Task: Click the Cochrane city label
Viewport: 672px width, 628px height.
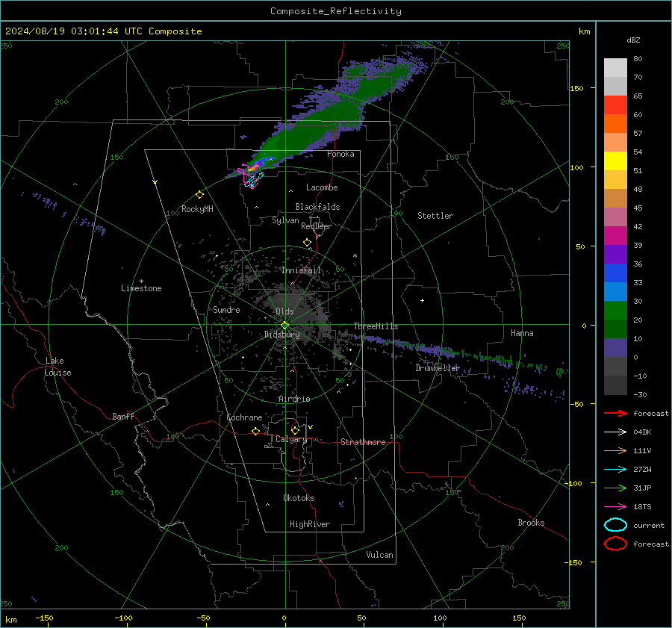Action: click(x=244, y=417)
